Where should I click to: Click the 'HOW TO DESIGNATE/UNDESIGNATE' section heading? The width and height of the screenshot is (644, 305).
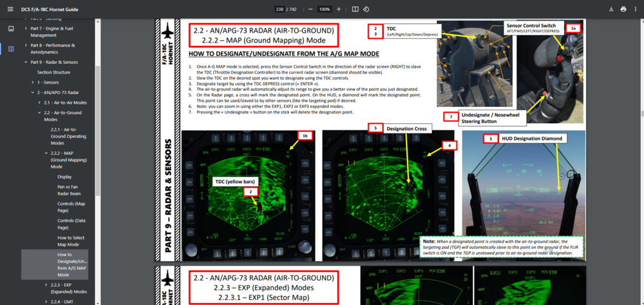coord(283,54)
